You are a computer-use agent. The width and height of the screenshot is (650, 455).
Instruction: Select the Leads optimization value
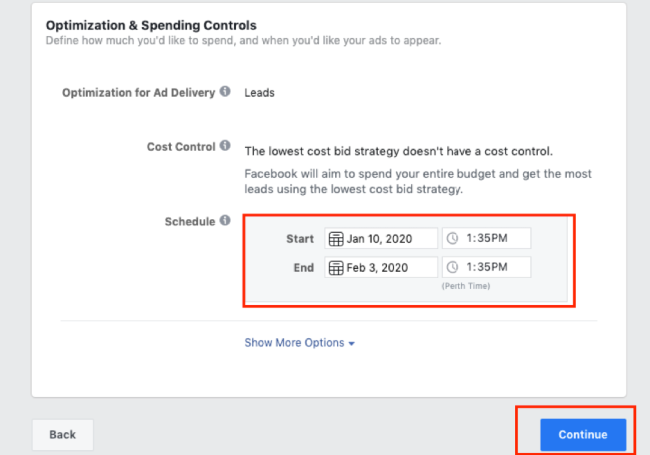[x=260, y=93]
